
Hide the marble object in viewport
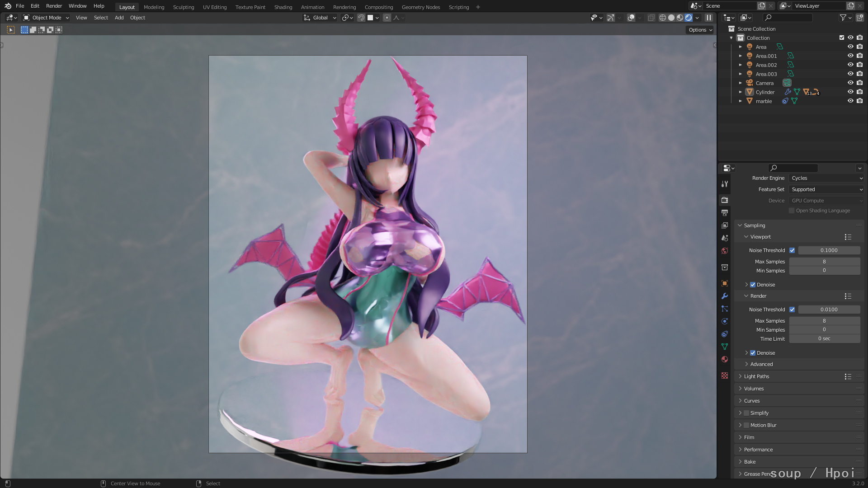coord(850,101)
